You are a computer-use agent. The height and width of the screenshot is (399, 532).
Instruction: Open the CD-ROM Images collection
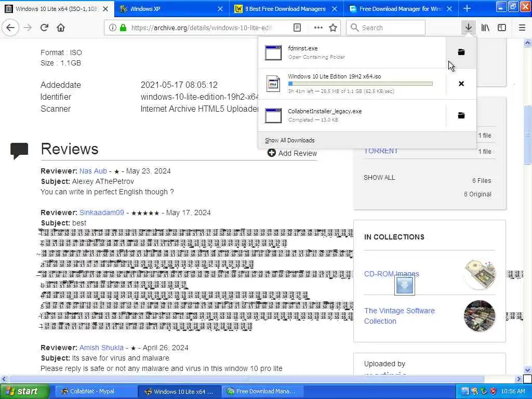pos(392,274)
